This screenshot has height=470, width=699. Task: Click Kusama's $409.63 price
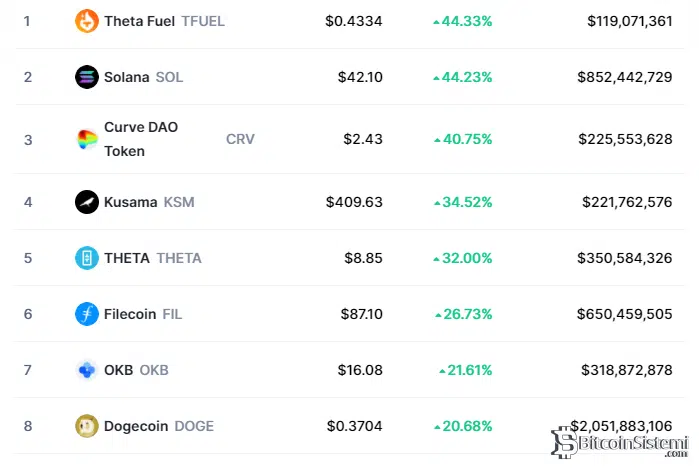pos(354,202)
